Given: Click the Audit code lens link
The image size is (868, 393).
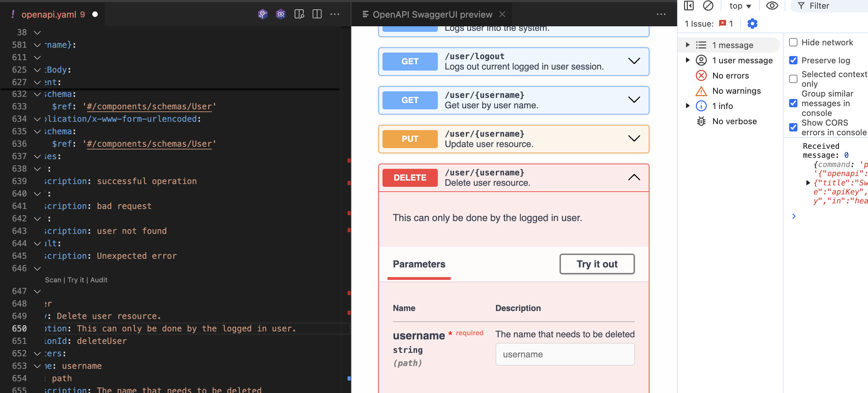Looking at the screenshot, I should (x=99, y=280).
